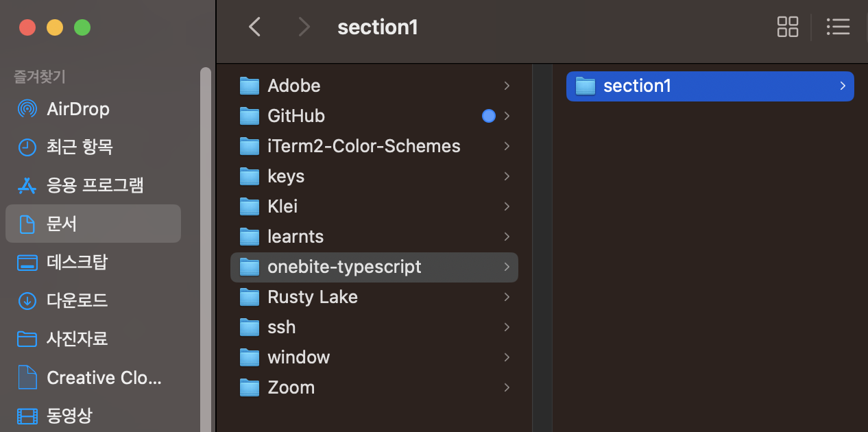Expand the onebite-typescript chevron

pyautogui.click(x=507, y=267)
